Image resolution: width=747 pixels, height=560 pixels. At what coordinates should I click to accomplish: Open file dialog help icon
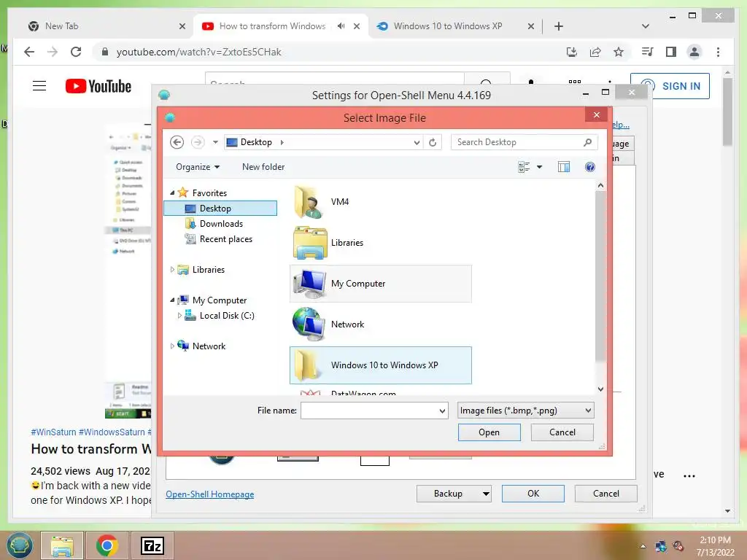tap(589, 167)
